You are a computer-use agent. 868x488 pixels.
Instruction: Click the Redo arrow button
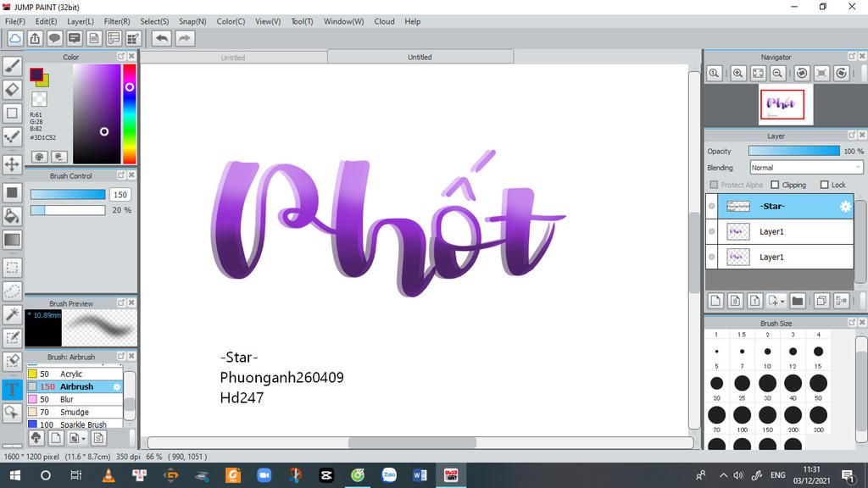tap(185, 38)
